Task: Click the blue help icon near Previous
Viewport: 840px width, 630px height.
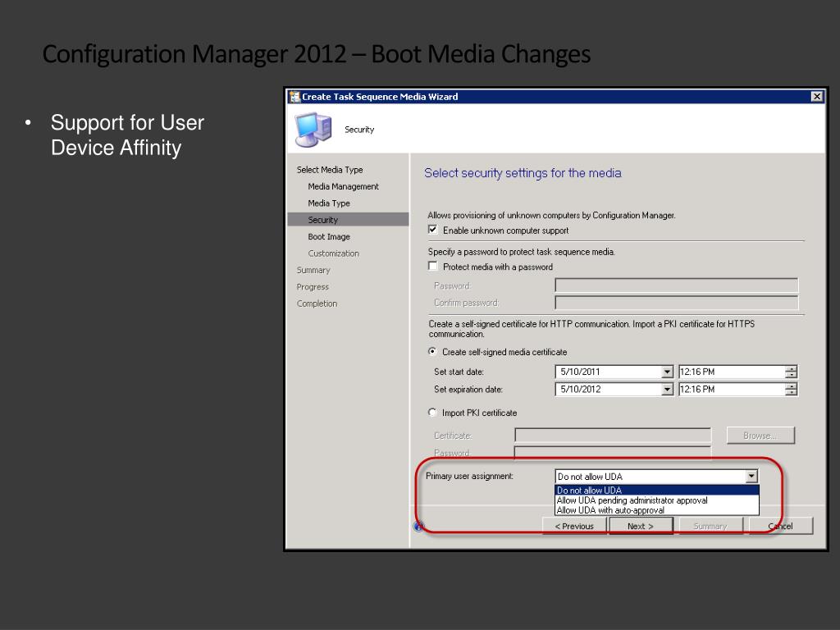Action: click(418, 526)
